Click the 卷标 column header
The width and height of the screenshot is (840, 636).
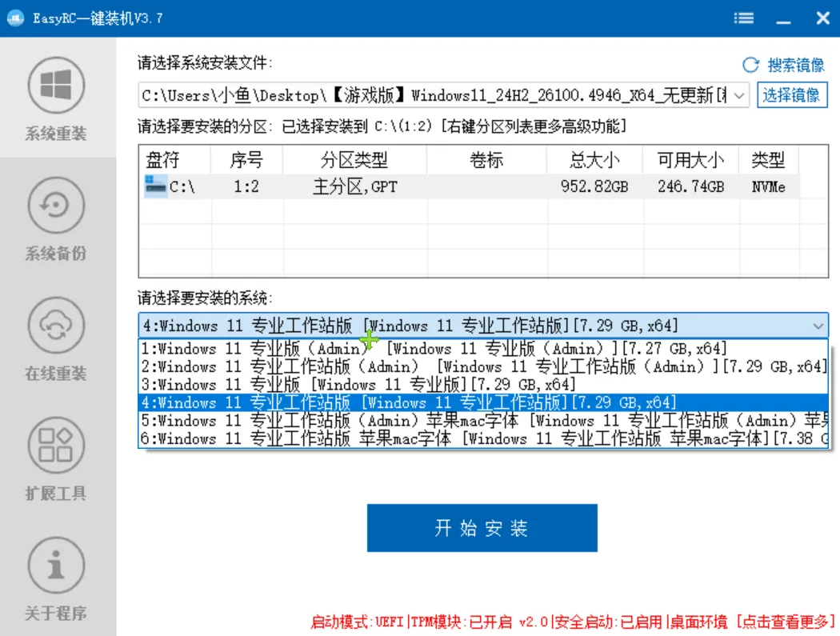(486, 160)
